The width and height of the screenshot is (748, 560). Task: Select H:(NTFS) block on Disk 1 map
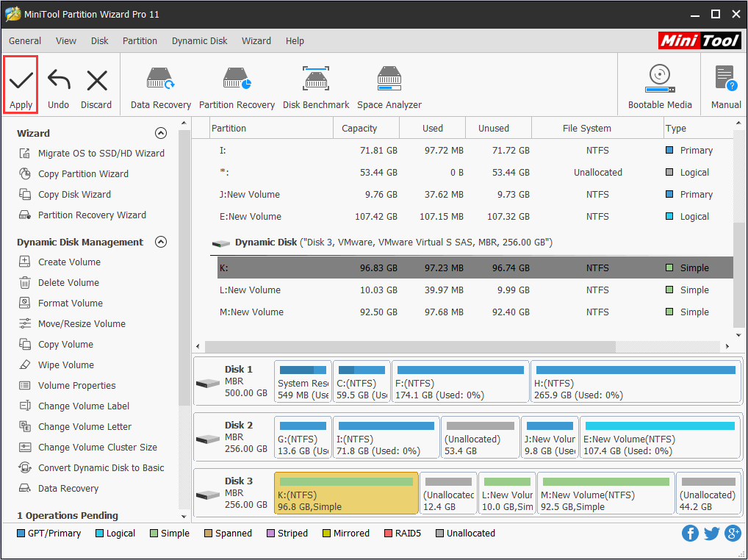(636, 381)
